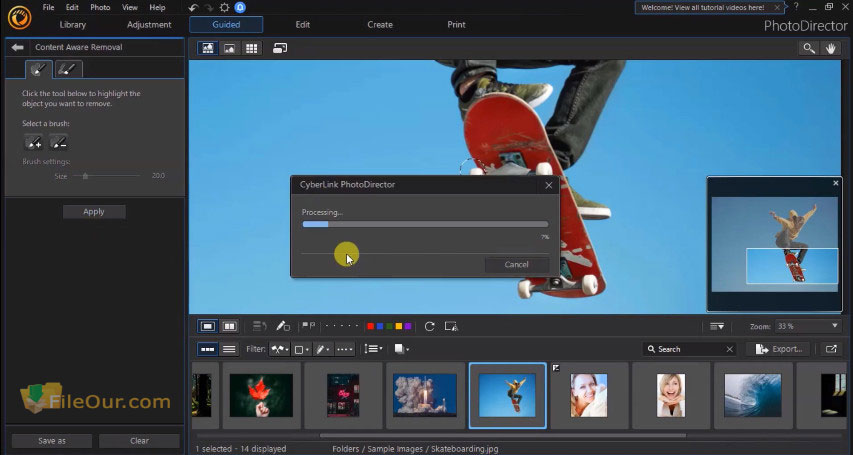Screen dimensions: 853x455
Task: Open the edited pencil filter dropdown
Action: click(x=323, y=349)
